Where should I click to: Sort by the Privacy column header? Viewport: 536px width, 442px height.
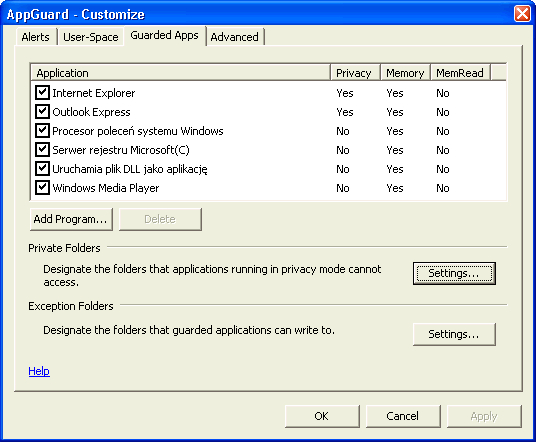[355, 73]
